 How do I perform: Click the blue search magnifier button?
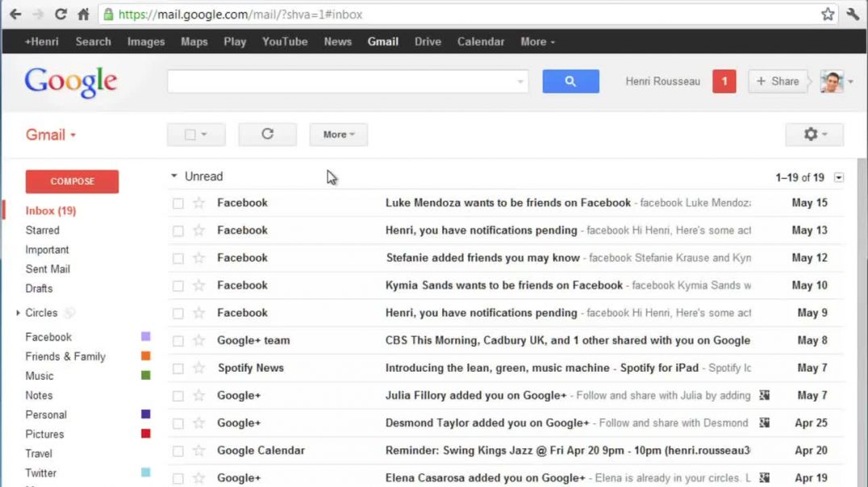pyautogui.click(x=570, y=81)
